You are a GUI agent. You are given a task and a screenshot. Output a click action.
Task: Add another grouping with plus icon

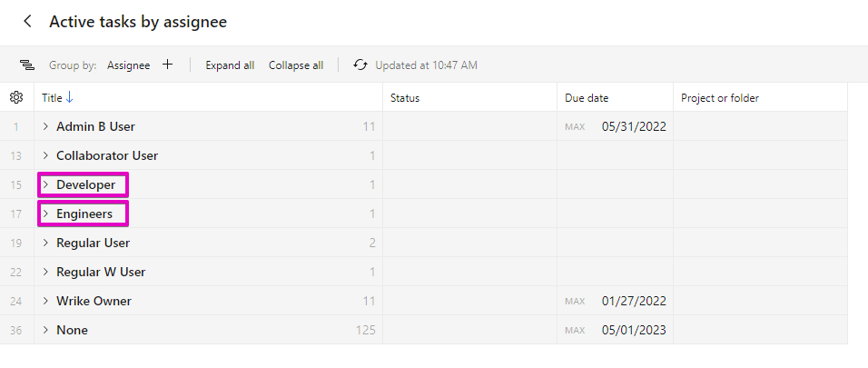point(167,65)
